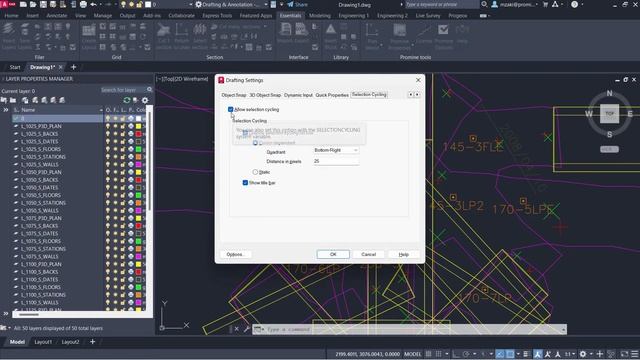Click the Promine Options icon in ribbon
Screen dimensions: 640x360
[443, 36]
